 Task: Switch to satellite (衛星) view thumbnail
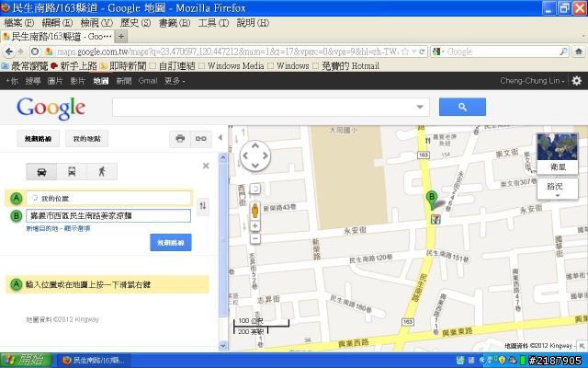(x=558, y=154)
